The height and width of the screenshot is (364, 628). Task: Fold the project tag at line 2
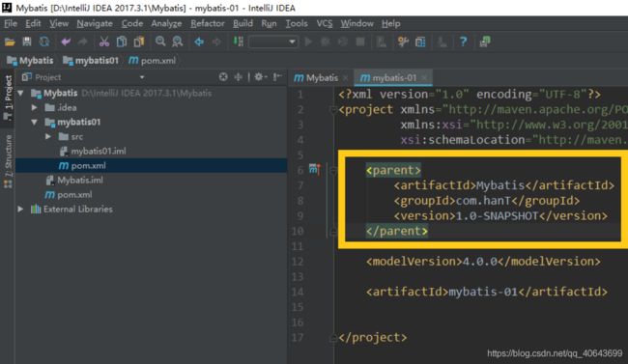click(x=332, y=109)
